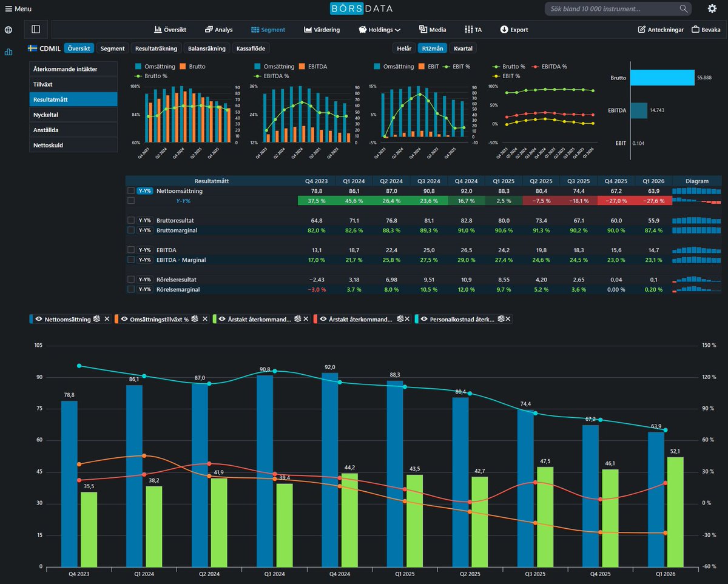Click the Export download icon

(x=504, y=30)
